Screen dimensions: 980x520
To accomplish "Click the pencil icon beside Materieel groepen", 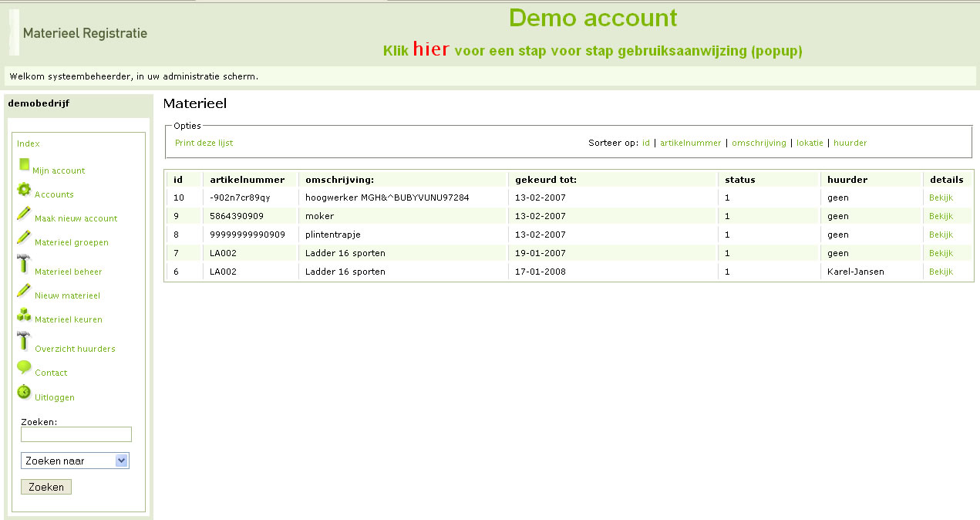I will click(24, 238).
